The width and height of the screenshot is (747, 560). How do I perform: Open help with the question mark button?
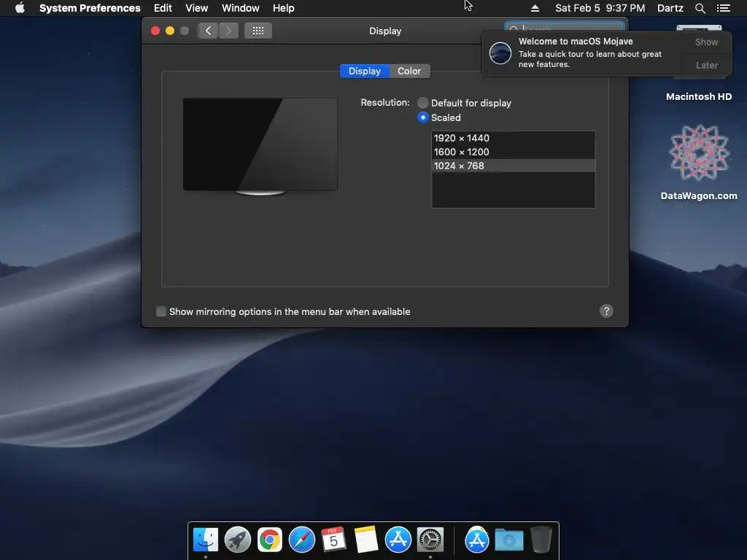[x=606, y=311]
